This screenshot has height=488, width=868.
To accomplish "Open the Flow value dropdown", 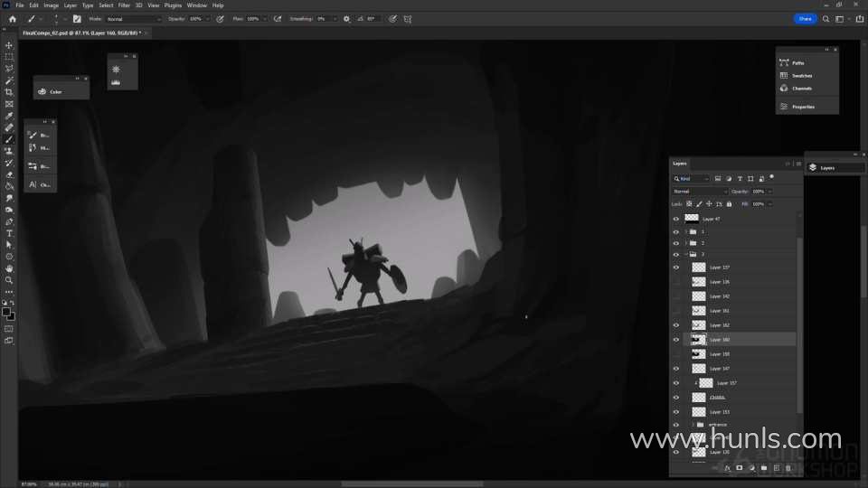I will [264, 19].
